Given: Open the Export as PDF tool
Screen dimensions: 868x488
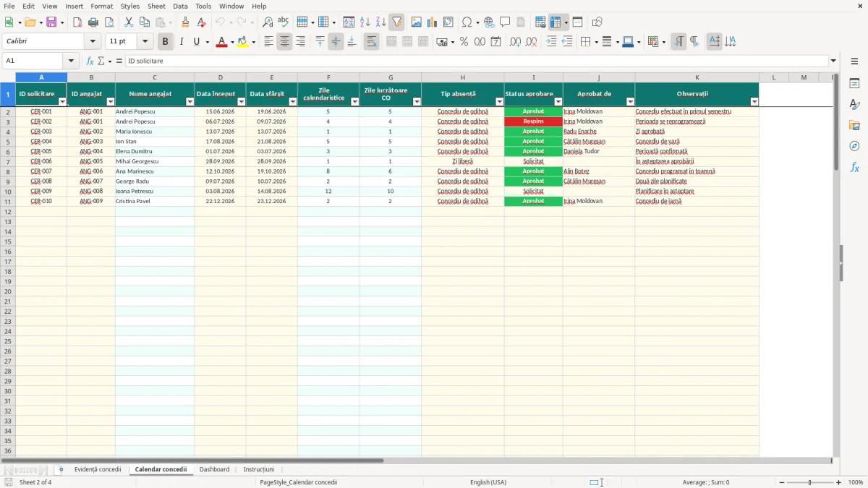Looking at the screenshot, I should [x=77, y=22].
